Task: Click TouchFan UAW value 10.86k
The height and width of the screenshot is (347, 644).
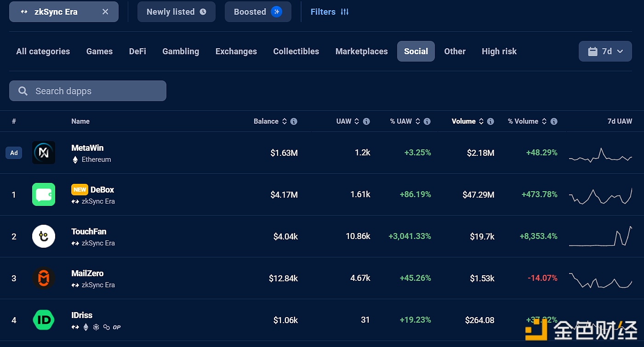Action: [358, 237]
